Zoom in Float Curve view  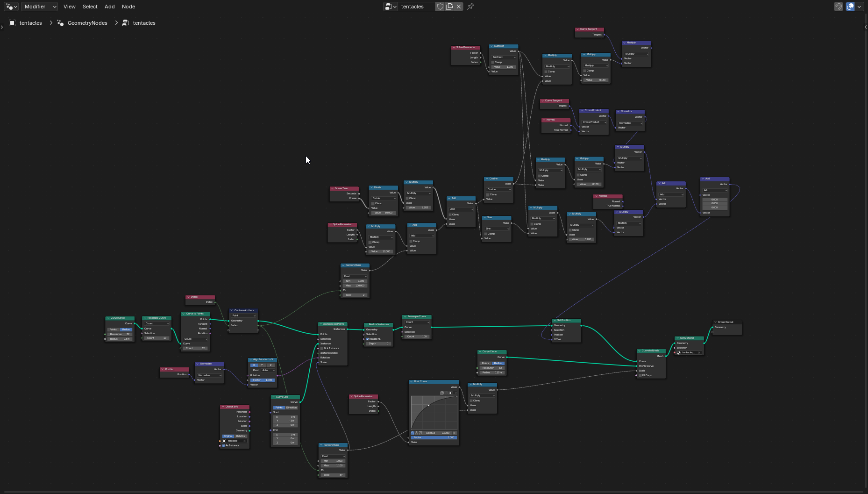[x=442, y=393]
